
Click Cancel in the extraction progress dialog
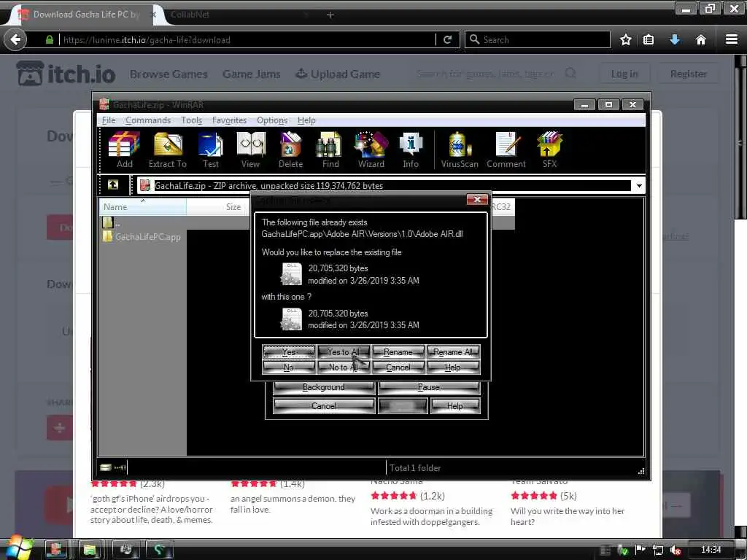323,405
